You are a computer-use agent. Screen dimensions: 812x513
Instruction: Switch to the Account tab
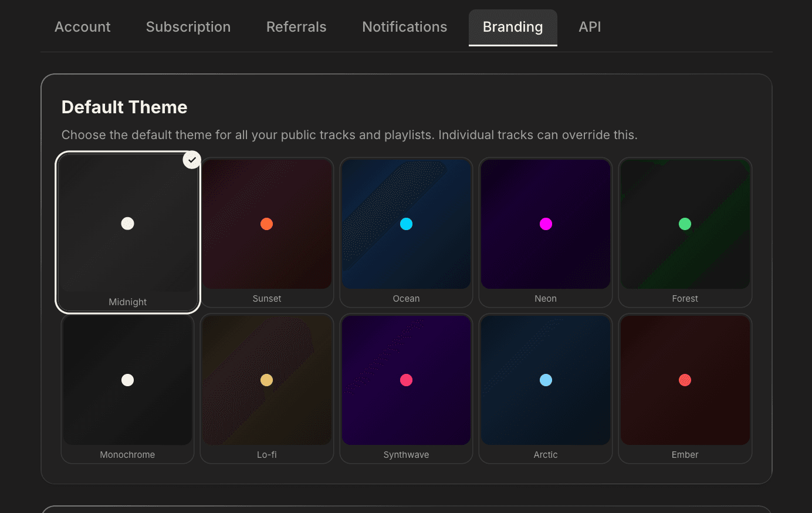(x=82, y=26)
